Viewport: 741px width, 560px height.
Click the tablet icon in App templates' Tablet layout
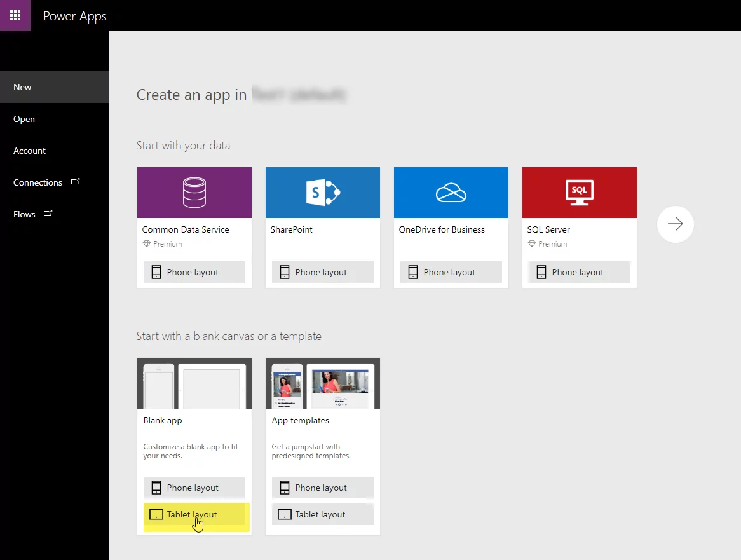pyautogui.click(x=285, y=514)
